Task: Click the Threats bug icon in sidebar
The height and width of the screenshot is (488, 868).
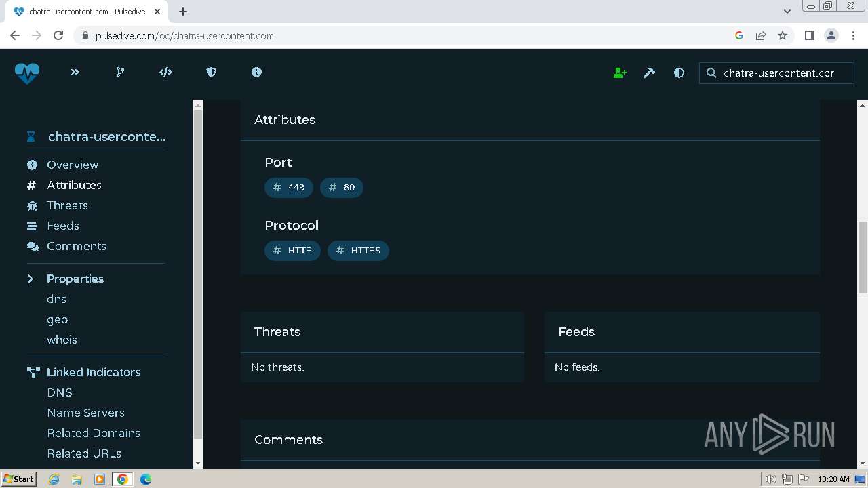Action: point(32,205)
